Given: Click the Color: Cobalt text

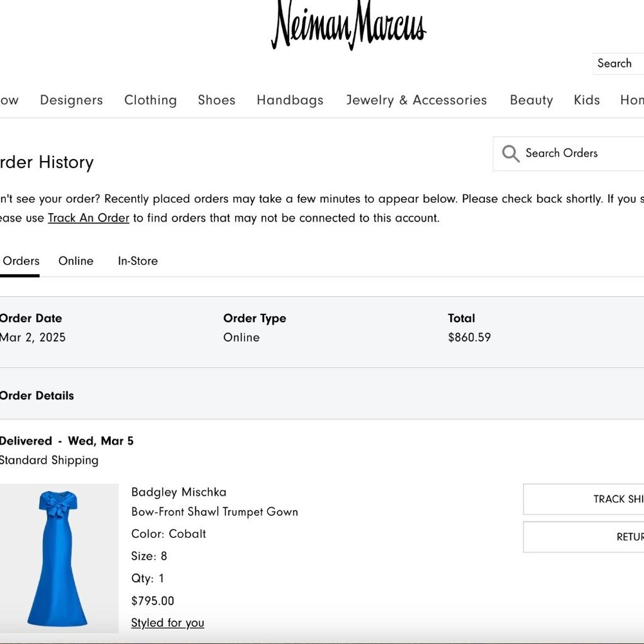Looking at the screenshot, I should tap(168, 533).
